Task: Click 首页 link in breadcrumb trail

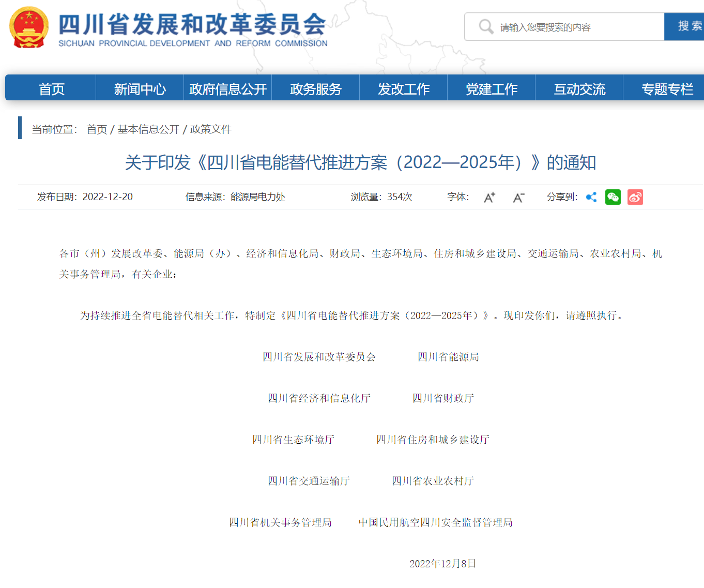Action: tap(97, 129)
